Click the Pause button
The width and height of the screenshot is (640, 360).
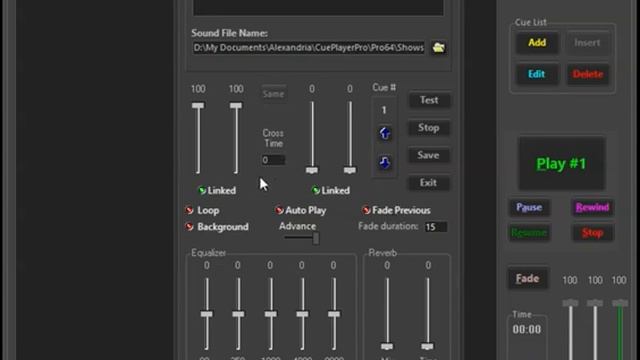[x=529, y=207]
